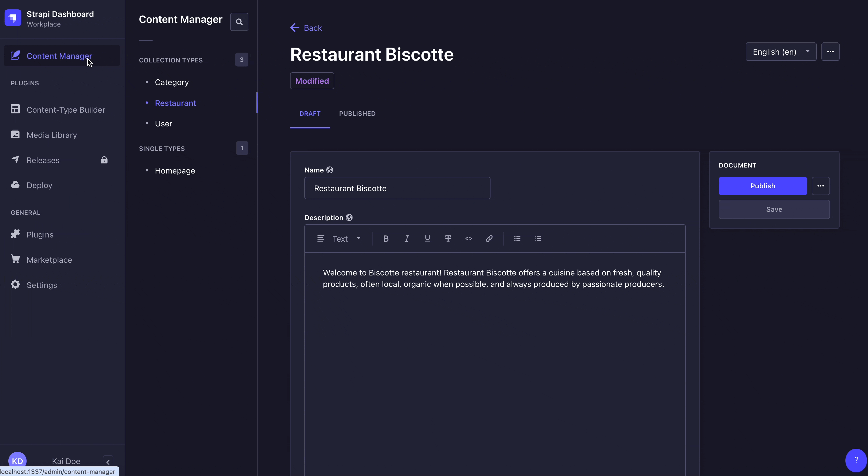This screenshot has height=476, width=868.
Task: Click the underline formatting icon
Action: coord(427,239)
